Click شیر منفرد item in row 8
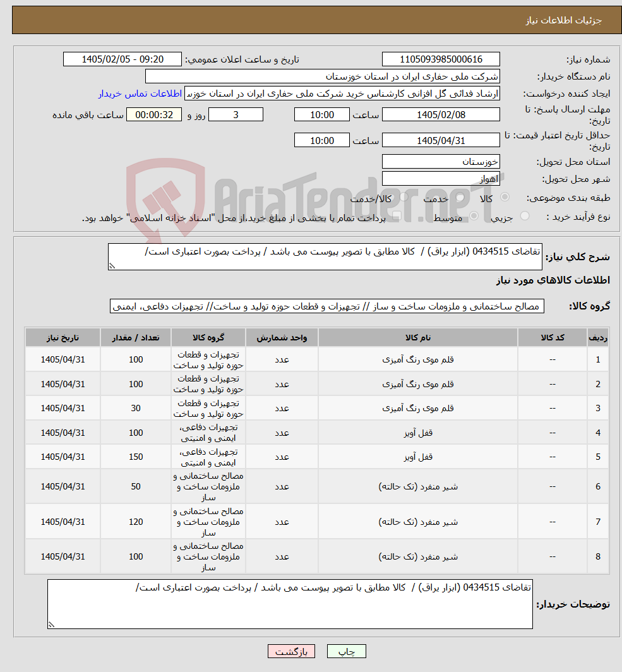This screenshot has height=672, width=622. pos(417,556)
